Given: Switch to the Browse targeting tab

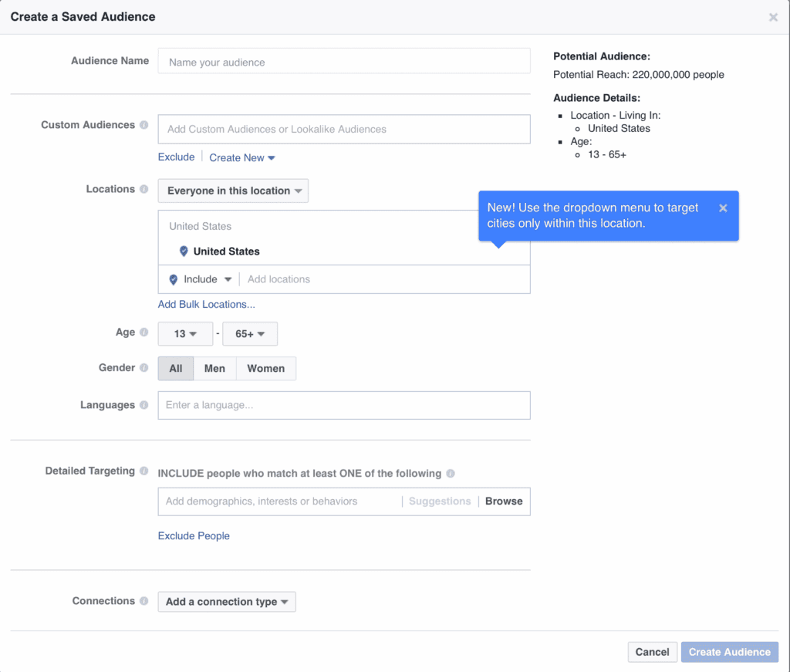Looking at the screenshot, I should tap(504, 501).
